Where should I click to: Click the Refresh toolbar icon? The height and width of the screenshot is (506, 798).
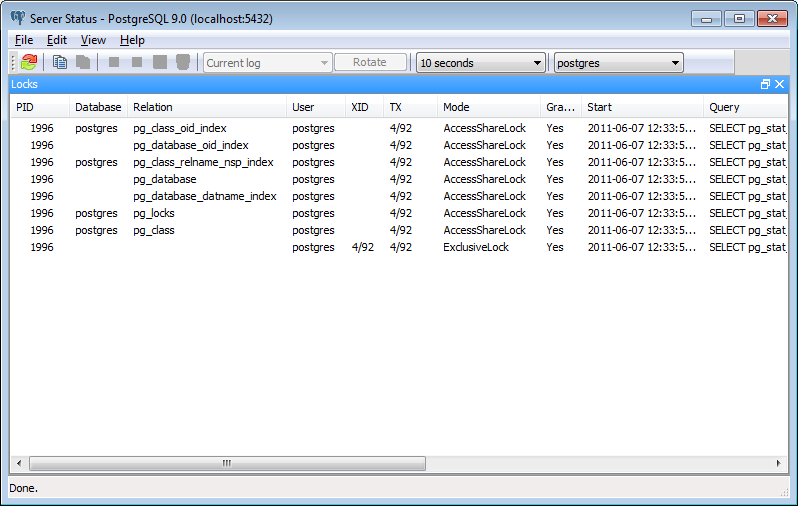(29, 62)
